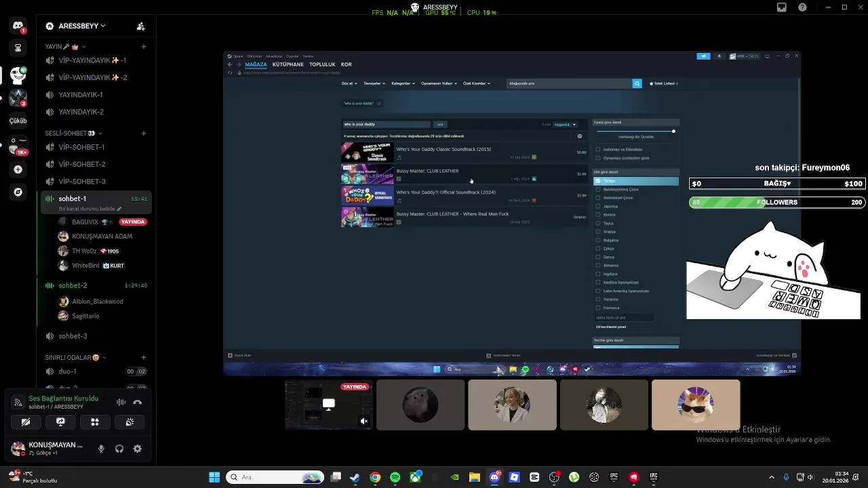
Task: Join YAYINDAYIK-1 voice channel
Action: [x=95, y=95]
